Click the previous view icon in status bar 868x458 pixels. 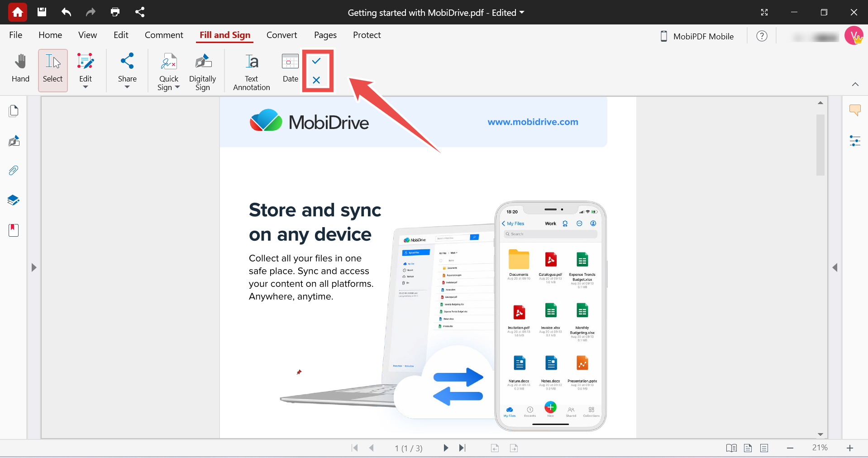[x=495, y=448]
